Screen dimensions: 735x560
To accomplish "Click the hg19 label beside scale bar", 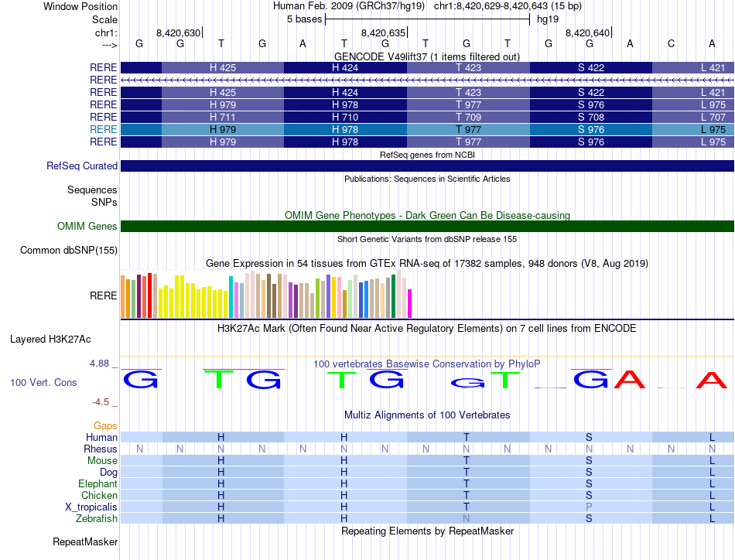I will [548, 19].
